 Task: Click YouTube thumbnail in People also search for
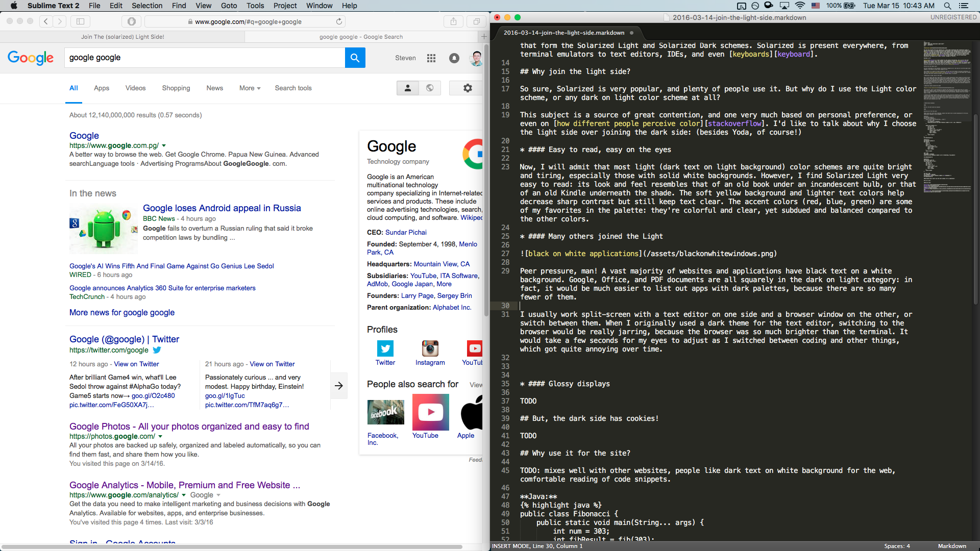pos(431,412)
